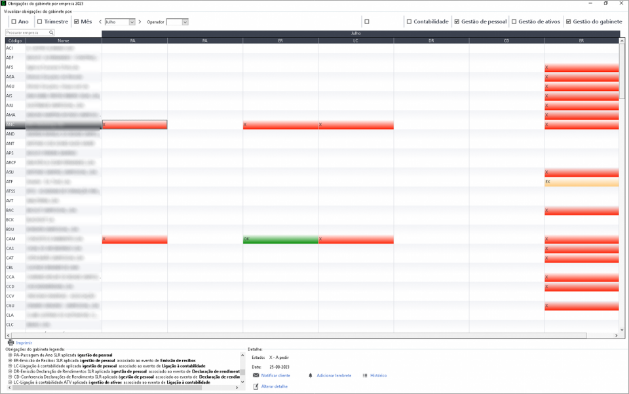629x394 pixels.
Task: Open the Imprimir link
Action: tap(24, 343)
